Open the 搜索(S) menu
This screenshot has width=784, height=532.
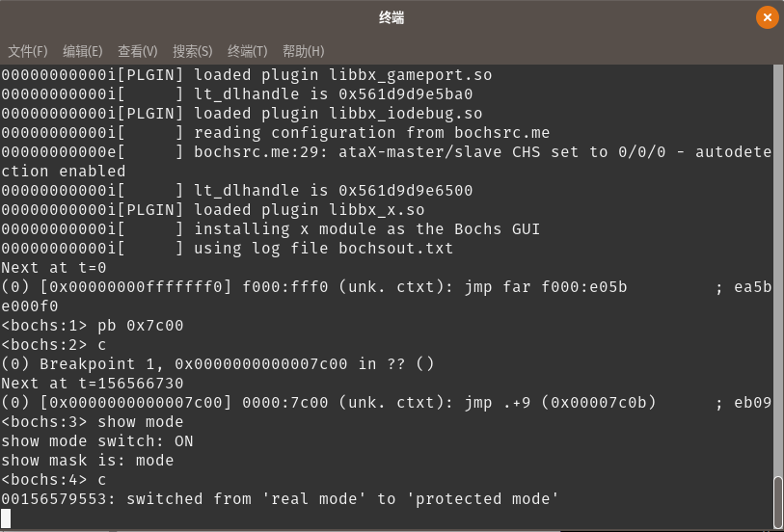tap(193, 51)
